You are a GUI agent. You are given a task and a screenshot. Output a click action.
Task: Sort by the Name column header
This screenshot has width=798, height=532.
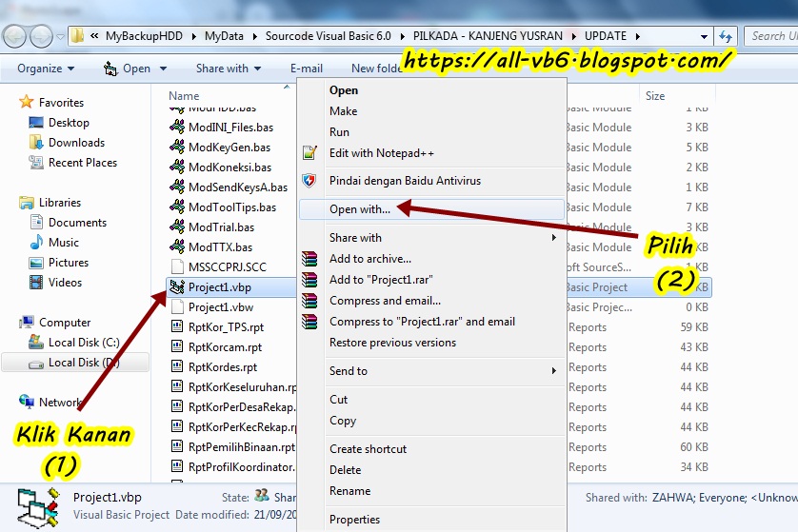pyautogui.click(x=184, y=95)
